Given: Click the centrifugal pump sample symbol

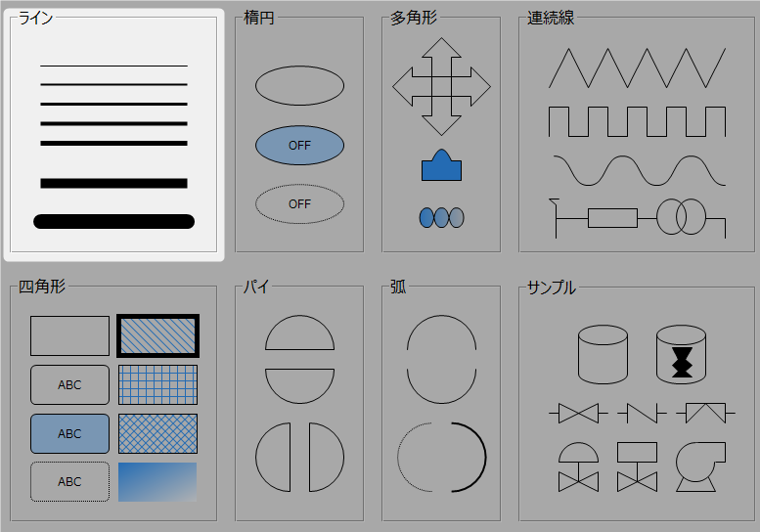Looking at the screenshot, I should click(700, 466).
